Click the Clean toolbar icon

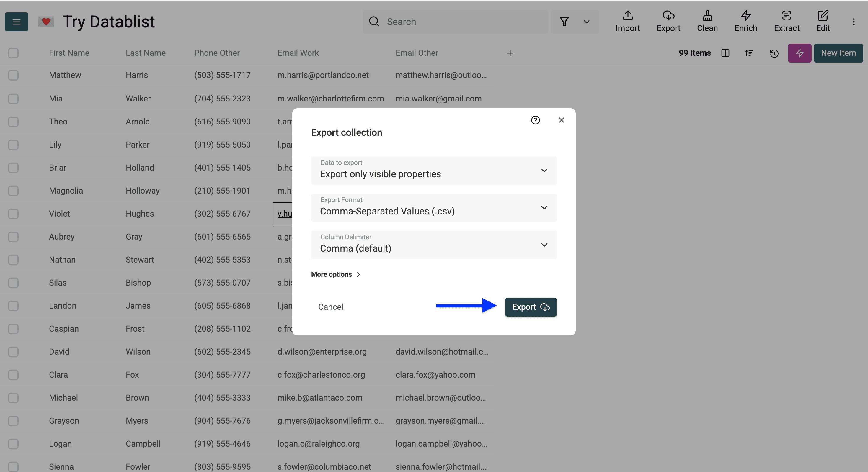point(707,22)
